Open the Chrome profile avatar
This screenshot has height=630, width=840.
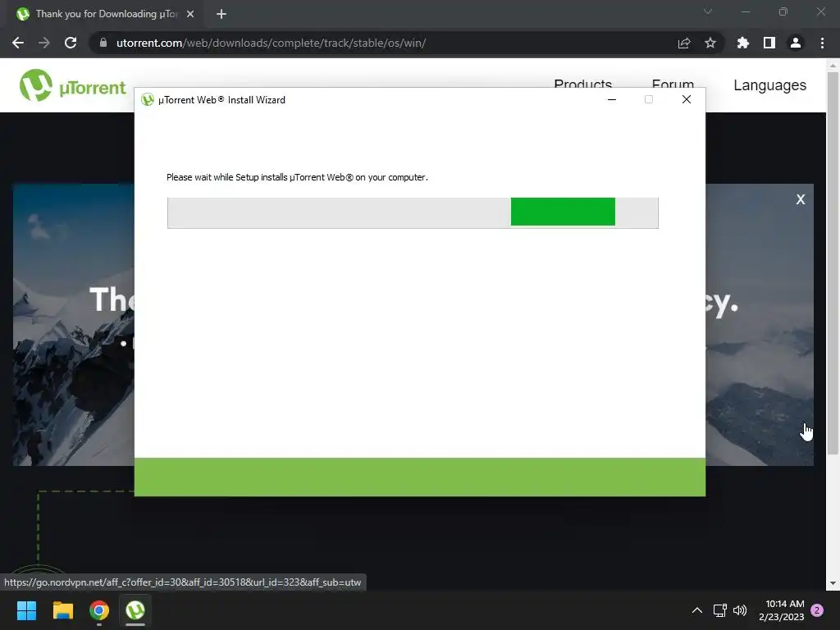796,43
